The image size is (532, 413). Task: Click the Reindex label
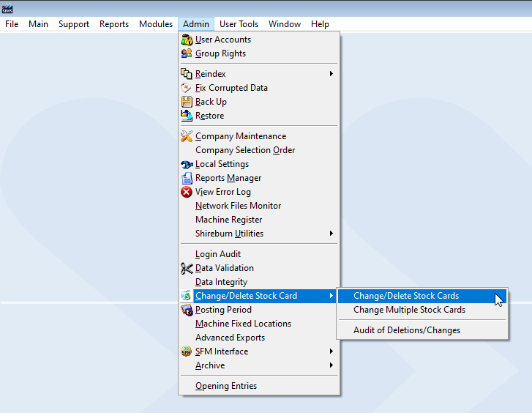point(210,74)
